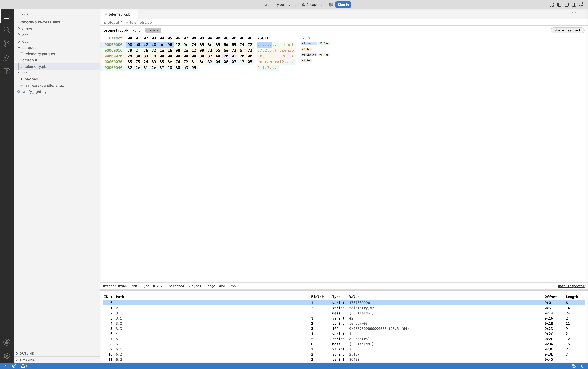The width and height of the screenshot is (588, 369).
Task: Sort table by Field# column header
Action: tap(317, 297)
